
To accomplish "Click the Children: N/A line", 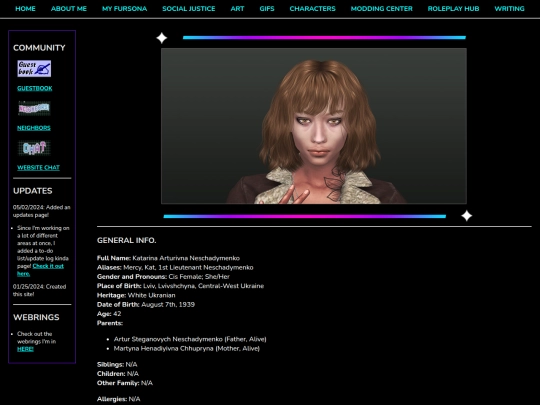I will (x=118, y=374).
